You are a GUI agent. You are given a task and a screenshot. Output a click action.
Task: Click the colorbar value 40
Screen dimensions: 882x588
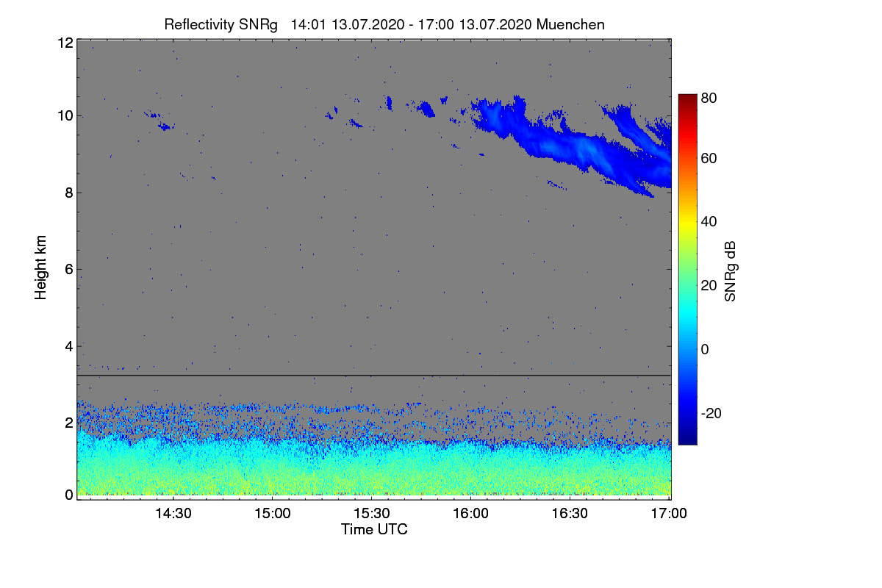[x=710, y=221]
